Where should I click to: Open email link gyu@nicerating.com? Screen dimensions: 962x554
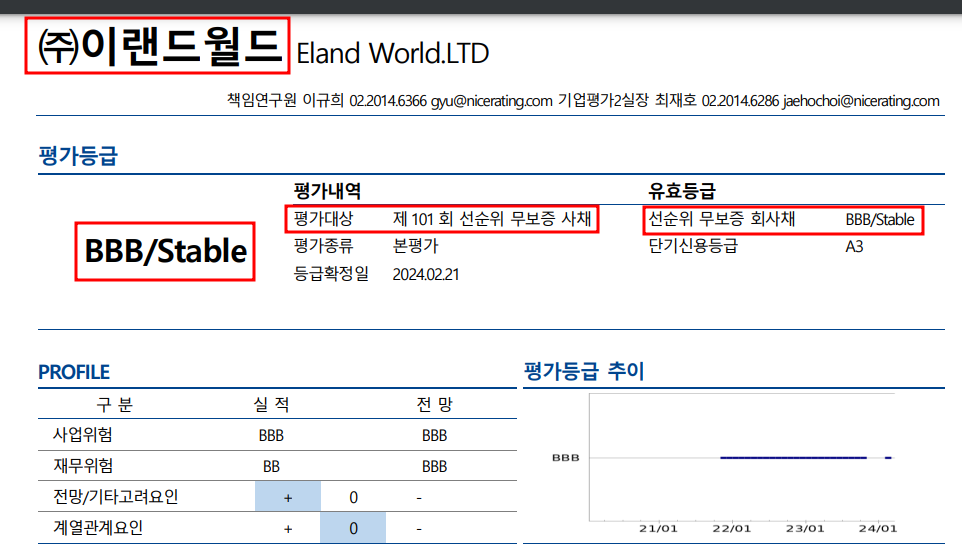click(x=491, y=101)
